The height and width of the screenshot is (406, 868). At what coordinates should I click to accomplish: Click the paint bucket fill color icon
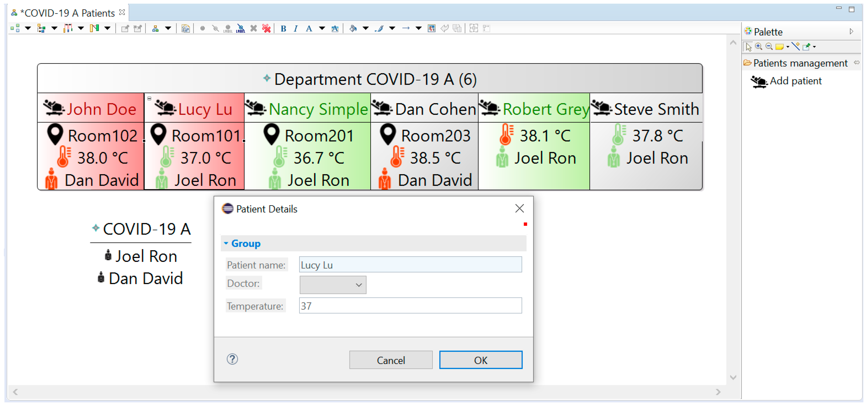pos(353,29)
